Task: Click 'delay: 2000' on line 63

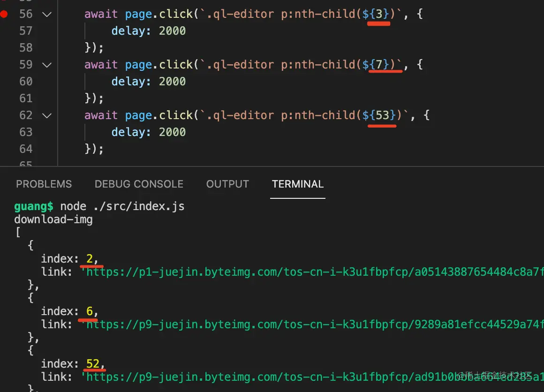Action: [149, 132]
